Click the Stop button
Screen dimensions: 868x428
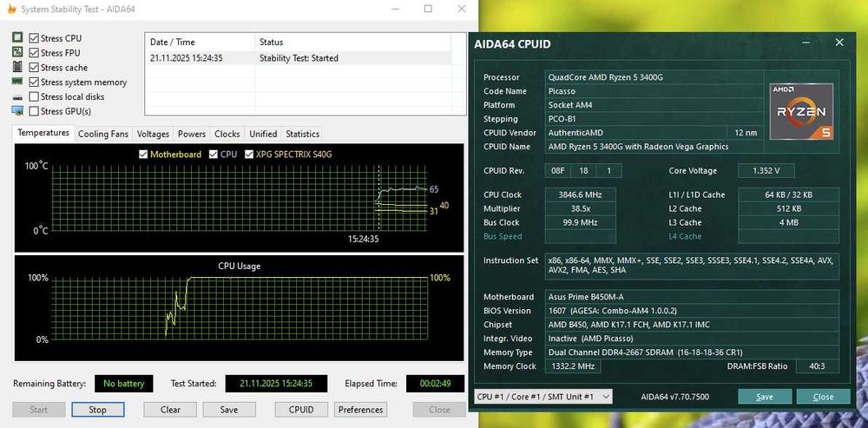click(97, 410)
